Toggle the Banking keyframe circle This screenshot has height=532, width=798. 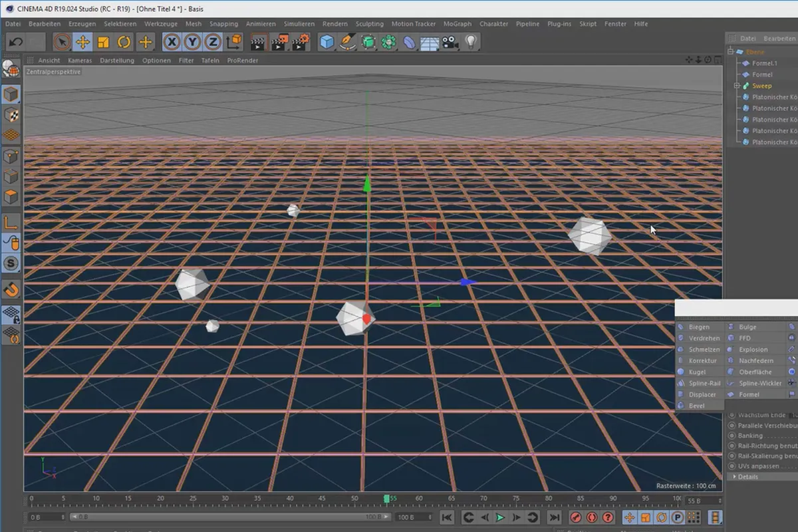pos(732,436)
